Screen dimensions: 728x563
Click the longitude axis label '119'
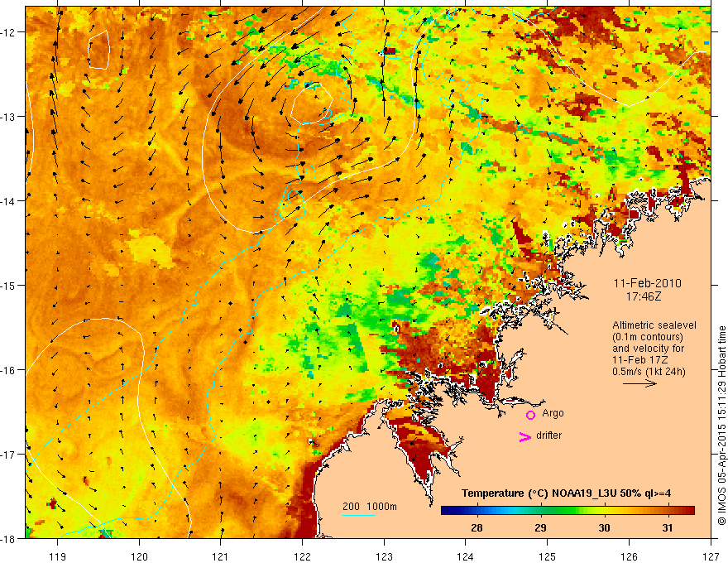pos(58,556)
